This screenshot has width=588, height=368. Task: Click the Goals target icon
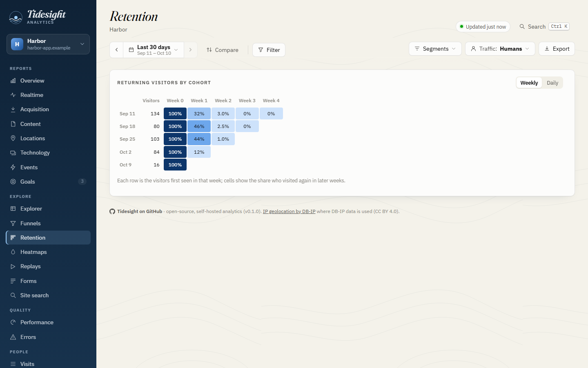point(13,182)
